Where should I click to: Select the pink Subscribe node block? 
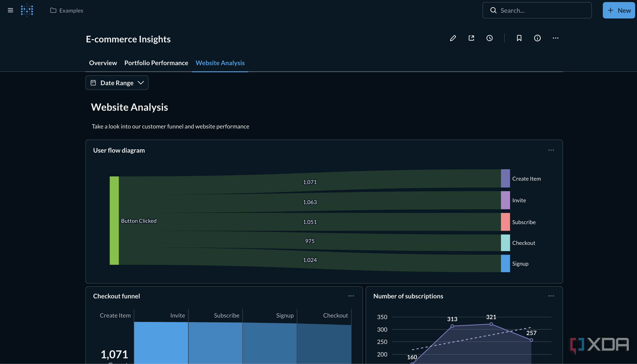[x=505, y=222]
